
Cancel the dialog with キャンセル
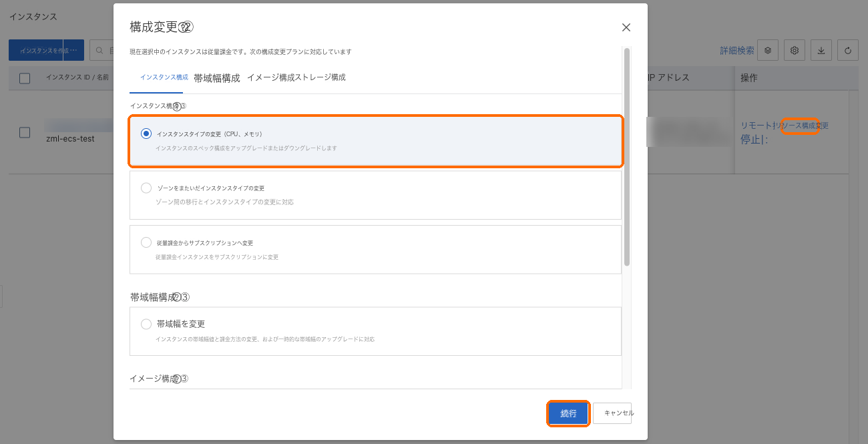click(614, 413)
